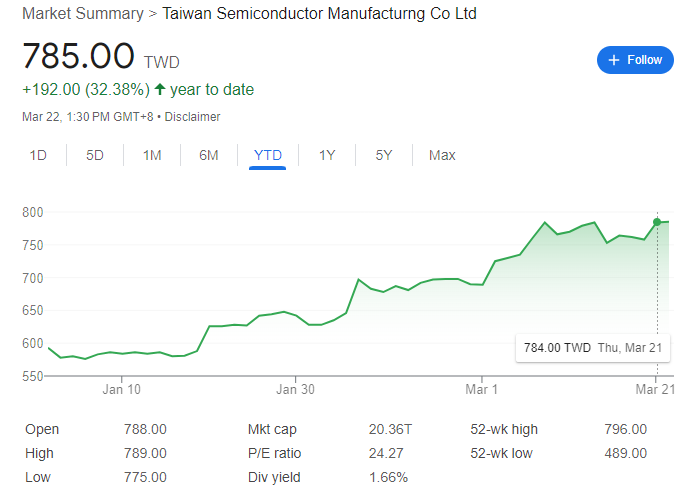This screenshot has width=700, height=493.
Task: Switch to the 1M chart range
Action: coord(152,155)
